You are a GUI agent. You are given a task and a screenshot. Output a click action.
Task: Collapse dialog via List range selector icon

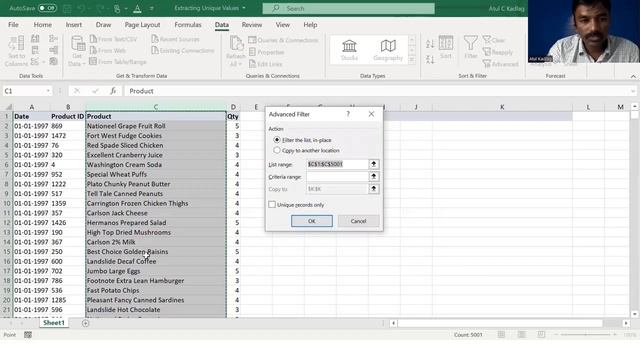[373, 164]
